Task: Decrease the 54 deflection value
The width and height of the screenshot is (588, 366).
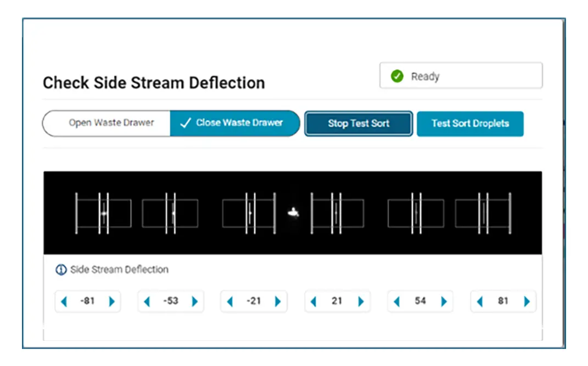Action: tap(397, 301)
